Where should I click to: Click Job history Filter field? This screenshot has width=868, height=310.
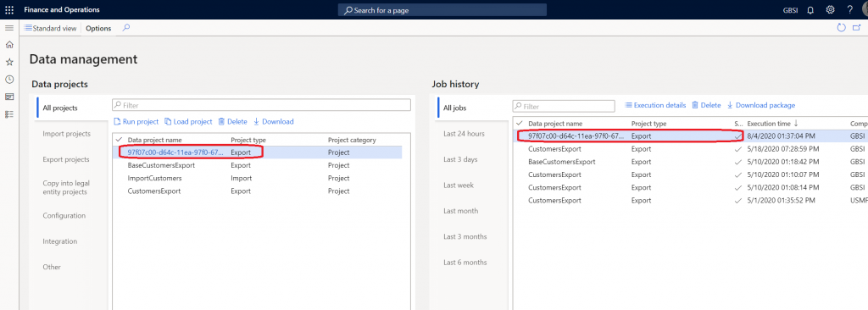(x=564, y=106)
